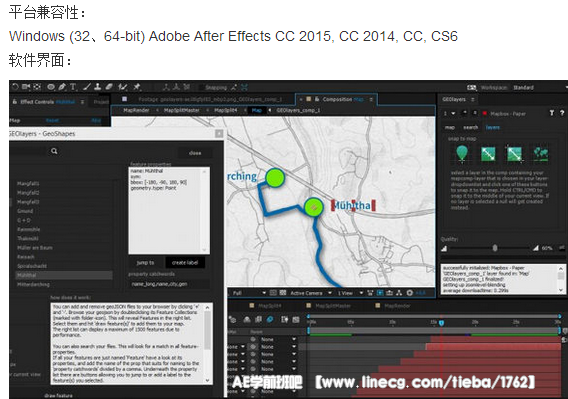The height and width of the screenshot is (399, 568).
Task: Open the Active Camera dropdown
Action: 311,293
